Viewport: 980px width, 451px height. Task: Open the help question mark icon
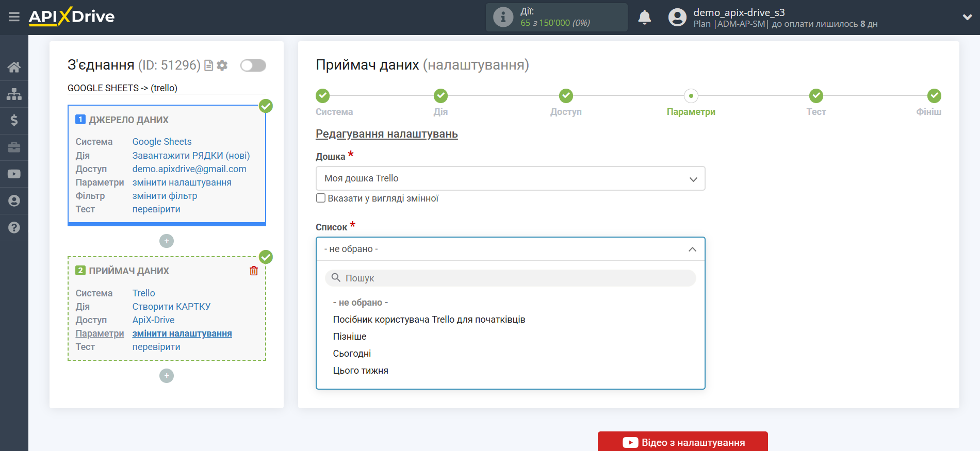click(14, 228)
